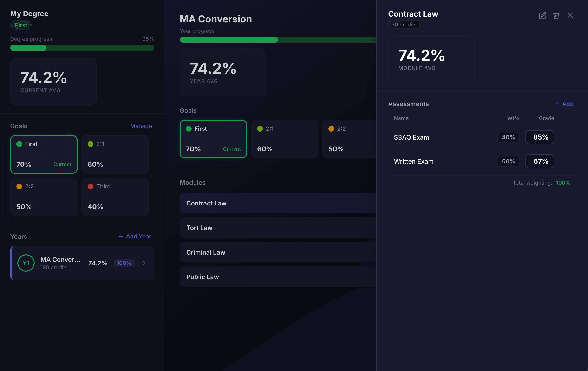Edit SBAQ Exam grade 85% field
This screenshot has width=588, height=371.
[540, 137]
